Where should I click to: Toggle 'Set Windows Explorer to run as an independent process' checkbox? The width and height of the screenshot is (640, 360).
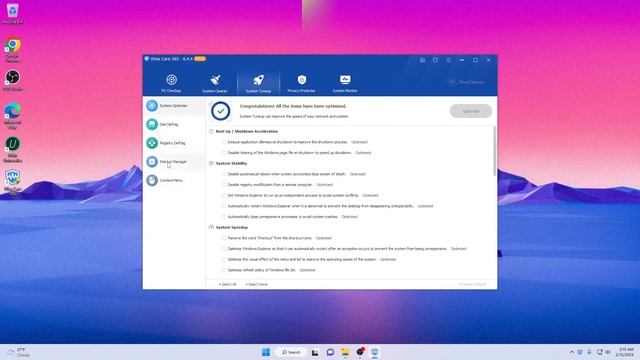224,195
